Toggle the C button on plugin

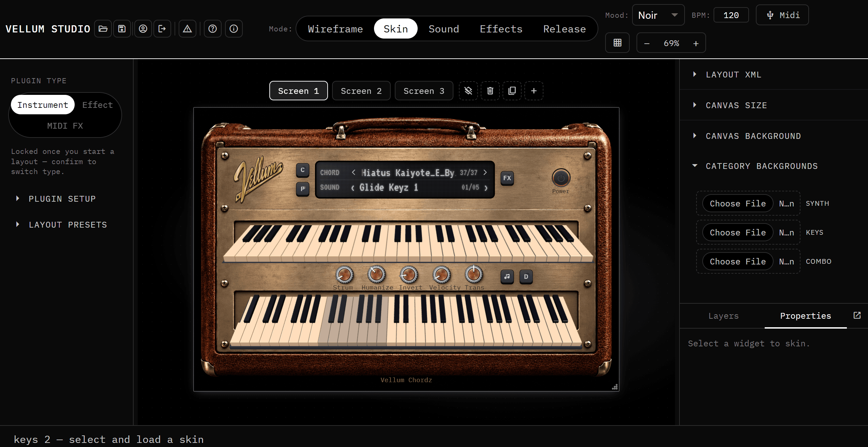pos(303,170)
